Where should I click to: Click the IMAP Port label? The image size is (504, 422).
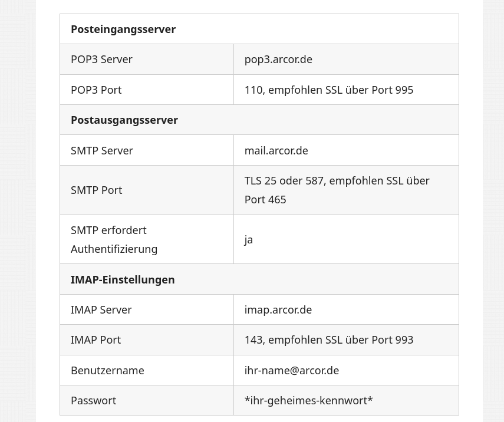(x=95, y=340)
